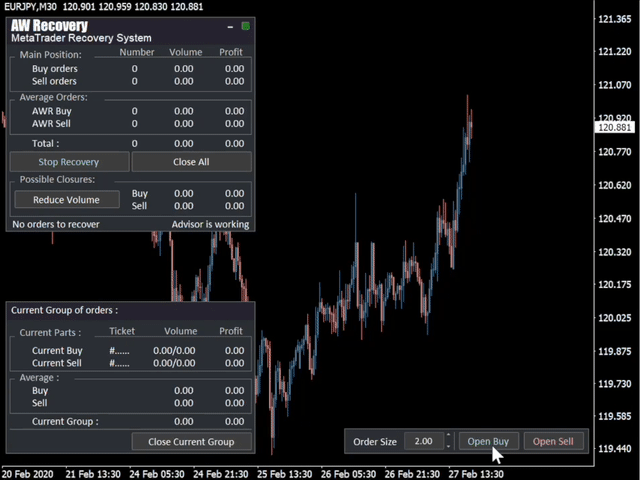Click the Close All button
640x480 pixels.
click(191, 162)
